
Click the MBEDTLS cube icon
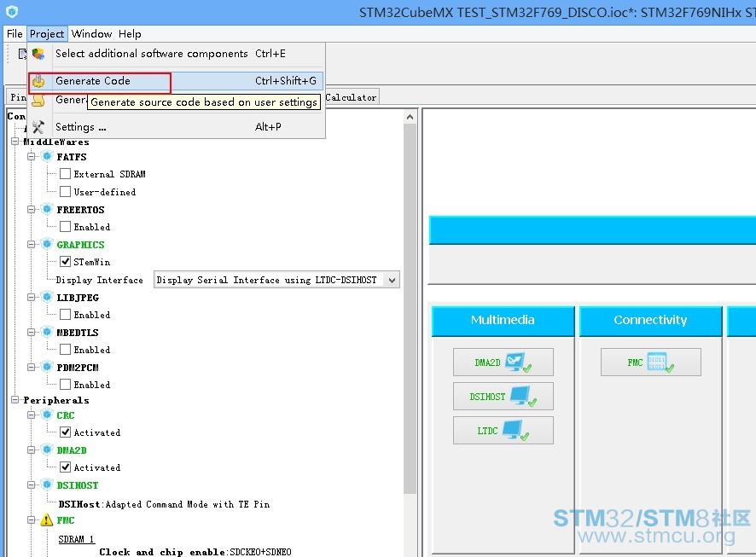47,332
